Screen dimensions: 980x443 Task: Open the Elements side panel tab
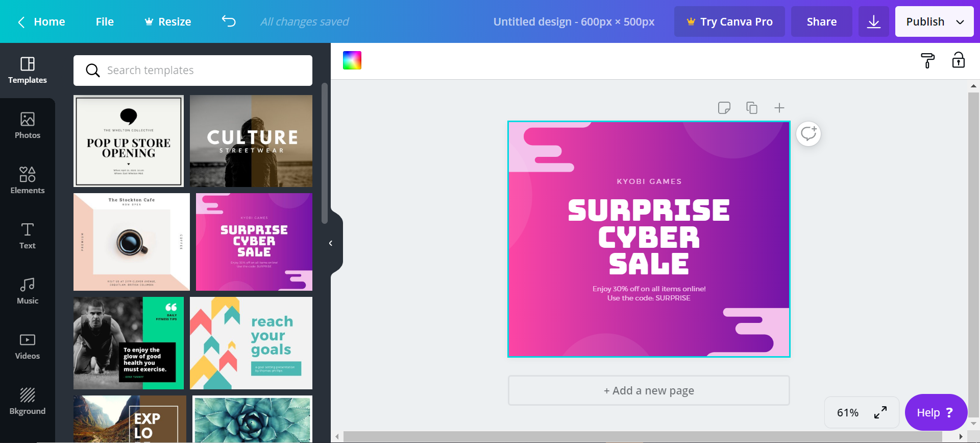click(x=28, y=181)
